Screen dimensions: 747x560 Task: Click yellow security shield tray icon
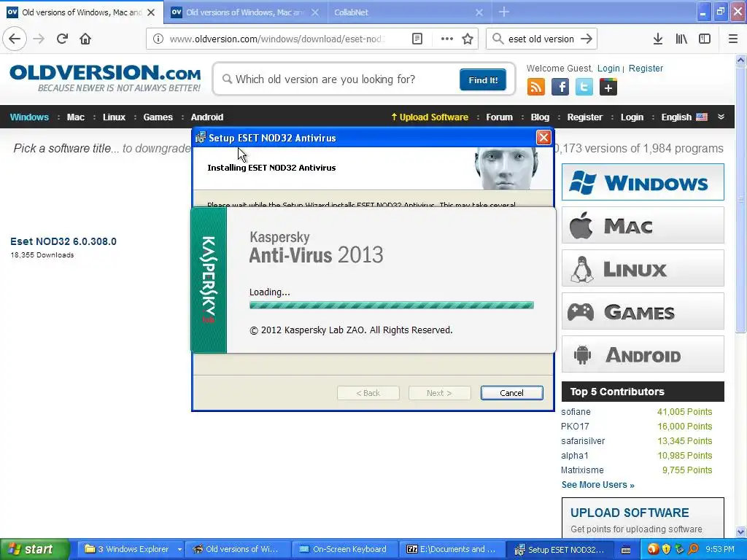pos(666,549)
